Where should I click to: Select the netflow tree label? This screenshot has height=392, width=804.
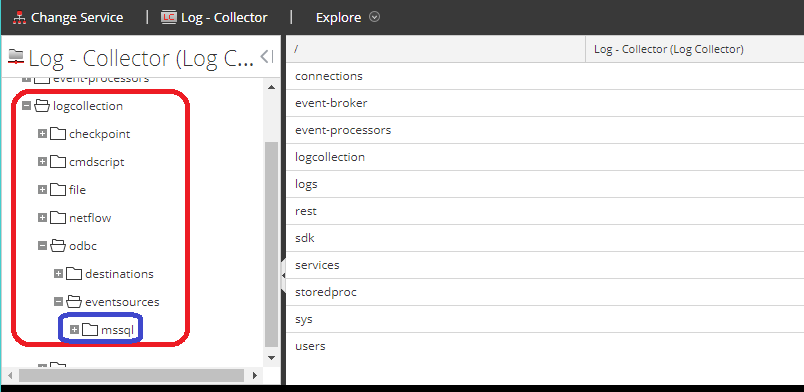[x=90, y=218]
